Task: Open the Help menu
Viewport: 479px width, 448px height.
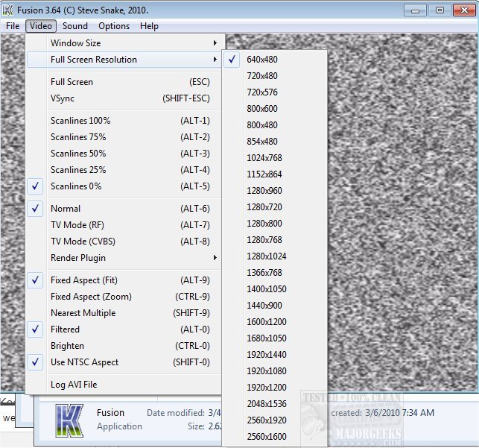Action: tap(149, 26)
